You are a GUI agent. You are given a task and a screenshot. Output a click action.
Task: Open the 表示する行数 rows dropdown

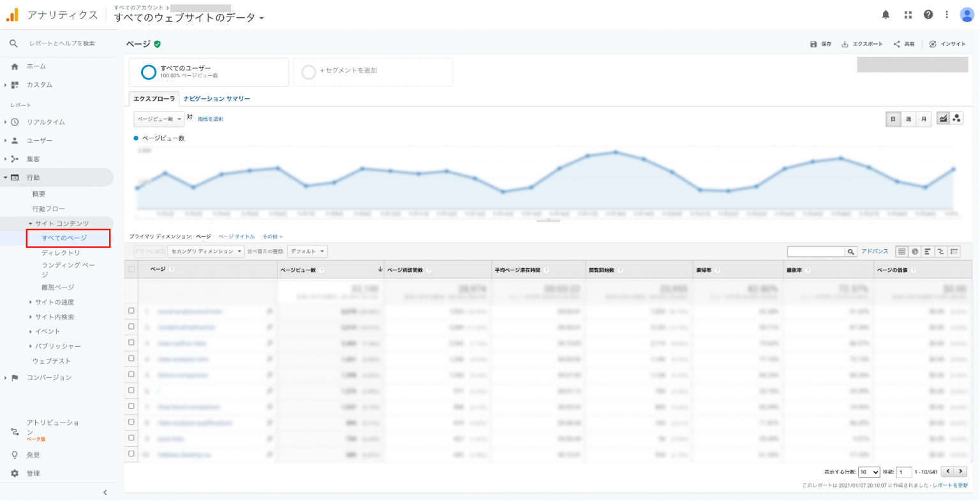point(868,471)
